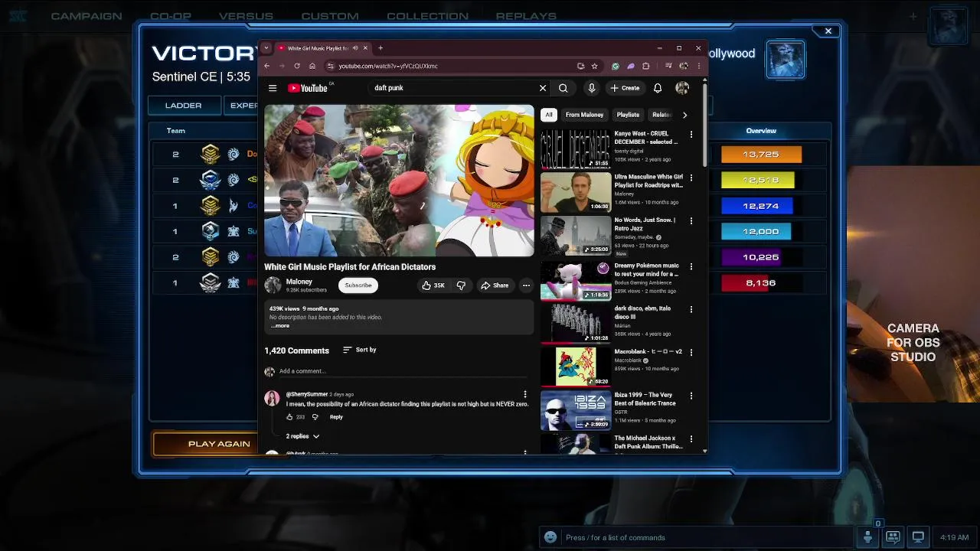Expand video description with ...more
Screen dimensions: 980x551
point(280,326)
